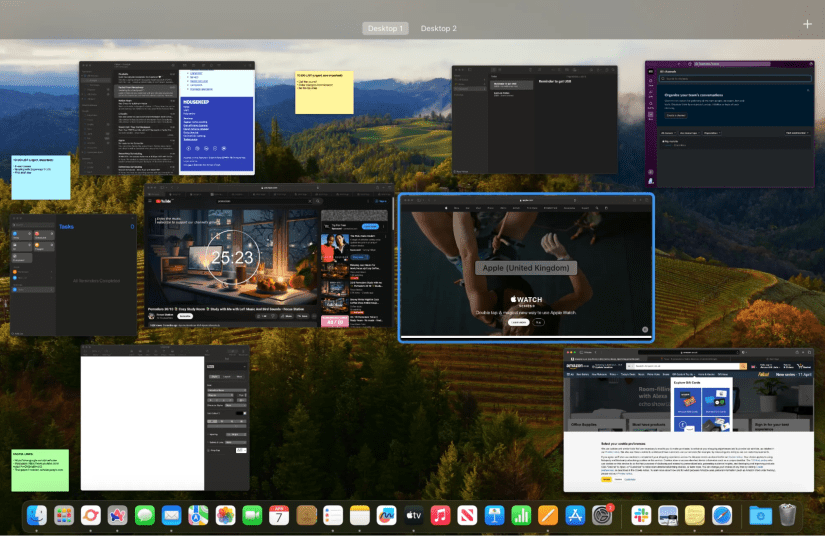Open the Reminders Tasks window
Image resolution: width=825 pixels, height=536 pixels.
click(x=73, y=275)
